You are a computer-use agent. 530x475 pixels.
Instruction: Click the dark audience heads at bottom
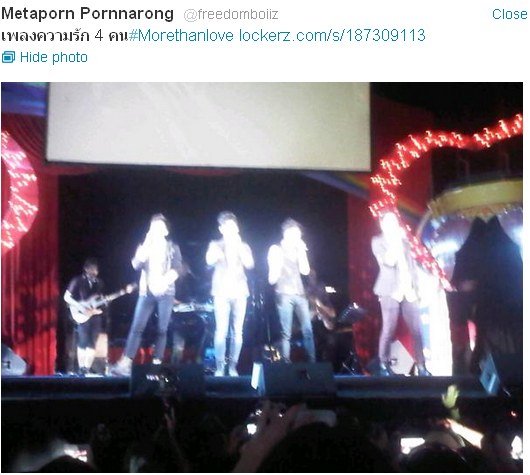[262, 438]
